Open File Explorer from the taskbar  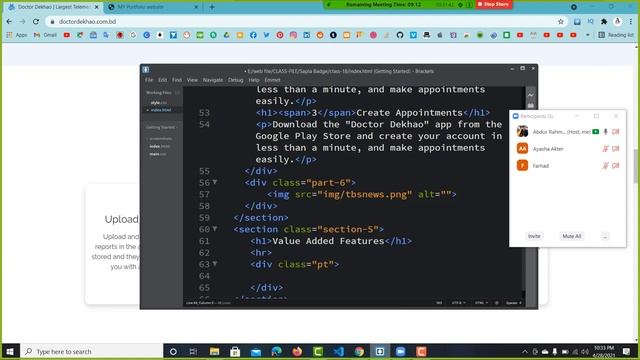click(214, 351)
